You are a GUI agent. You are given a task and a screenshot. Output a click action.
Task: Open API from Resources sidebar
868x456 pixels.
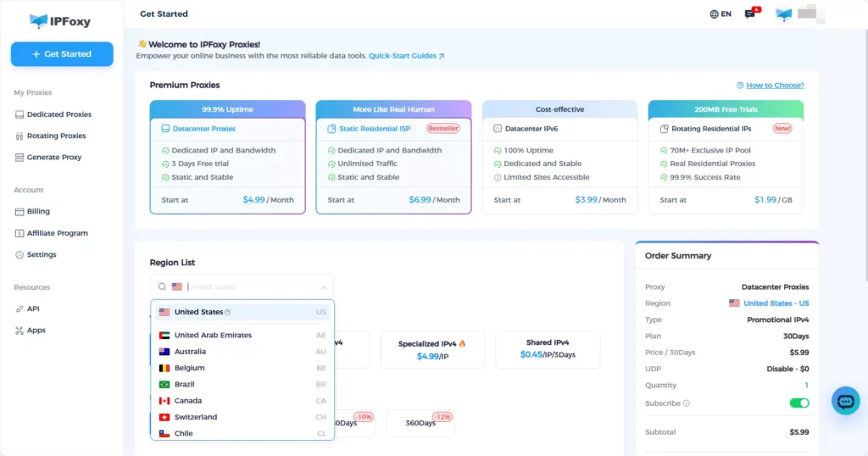(33, 309)
